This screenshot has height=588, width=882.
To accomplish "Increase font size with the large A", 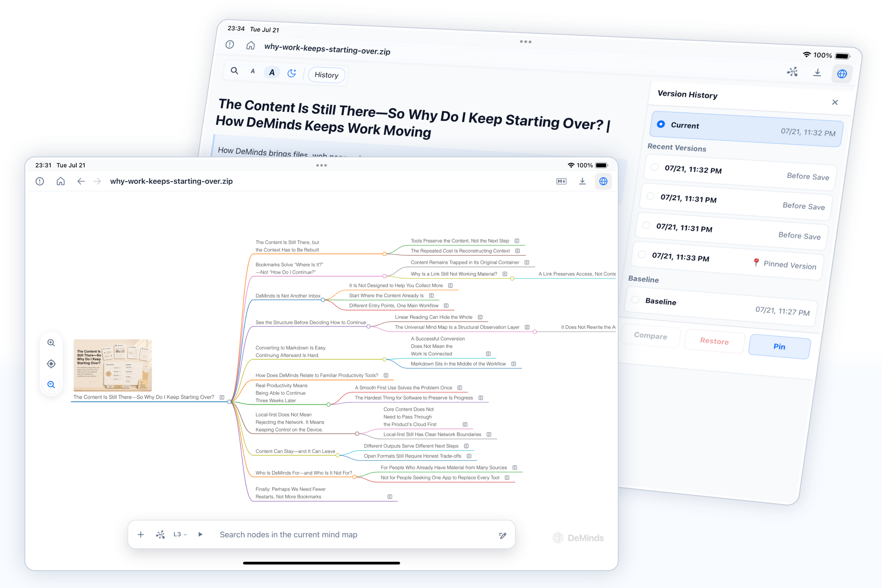I will [272, 72].
